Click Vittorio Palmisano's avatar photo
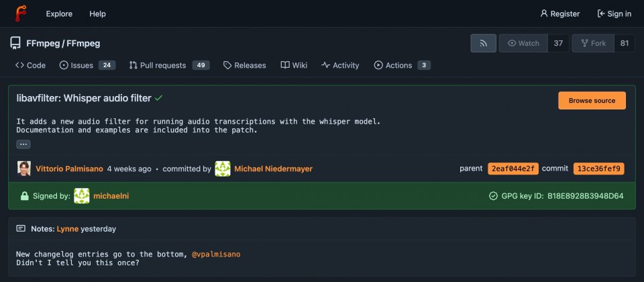 [24, 169]
